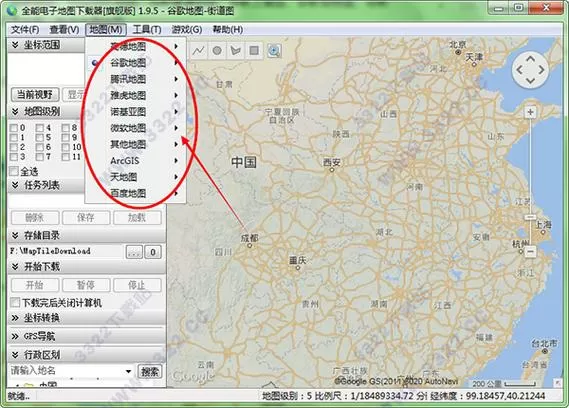The width and height of the screenshot is (569, 408).
Task: Collapse the 坐标范围 section
Action: pyautogui.click(x=15, y=45)
